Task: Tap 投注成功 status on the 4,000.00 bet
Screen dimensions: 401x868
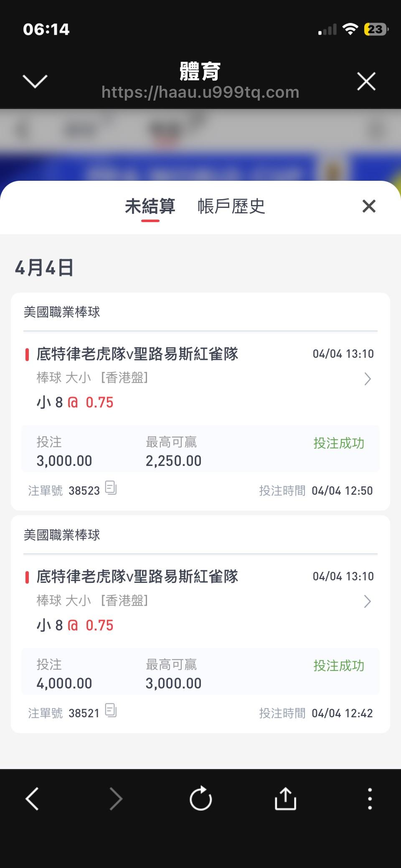Action: point(339,666)
